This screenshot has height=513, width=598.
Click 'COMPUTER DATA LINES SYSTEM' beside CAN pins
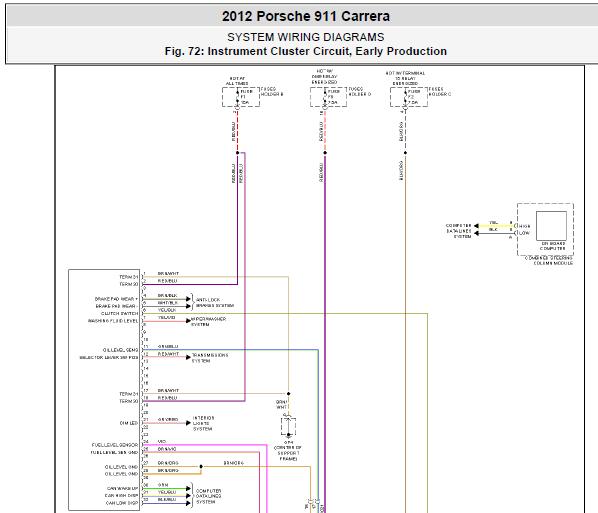208,496
